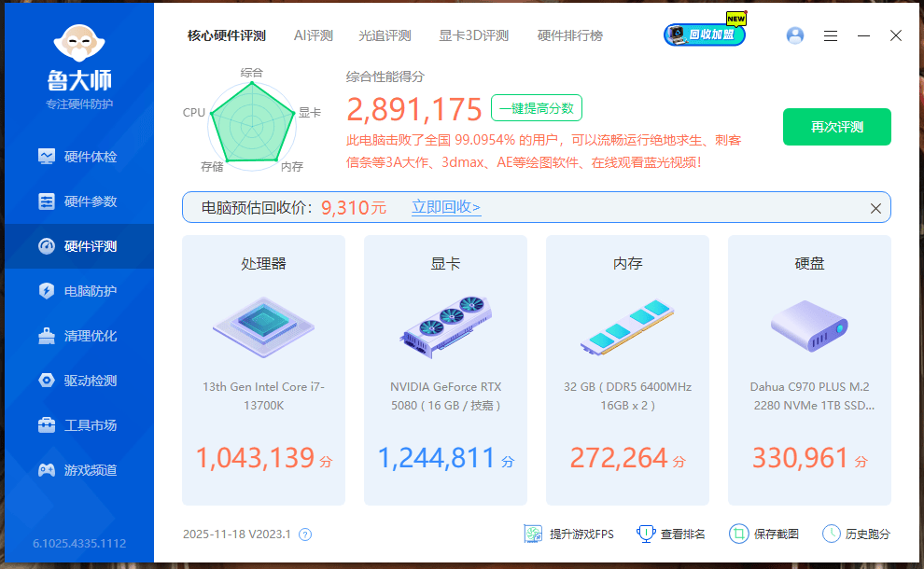Click the 回收加盟 banner button

click(706, 34)
